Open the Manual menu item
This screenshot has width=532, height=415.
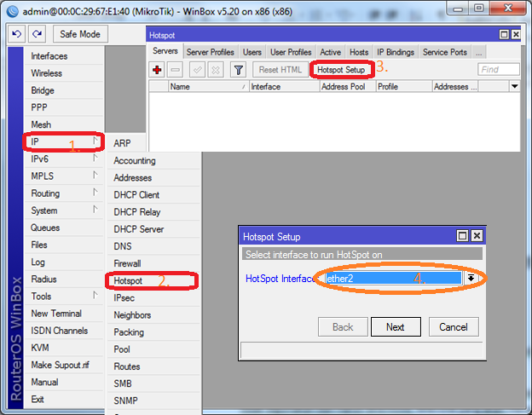click(x=64, y=382)
